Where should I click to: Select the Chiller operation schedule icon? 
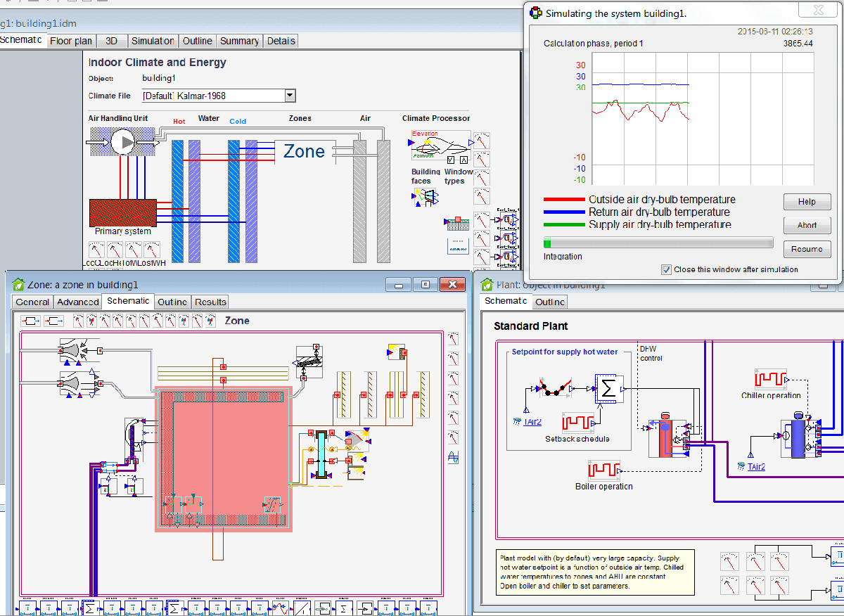coord(772,381)
